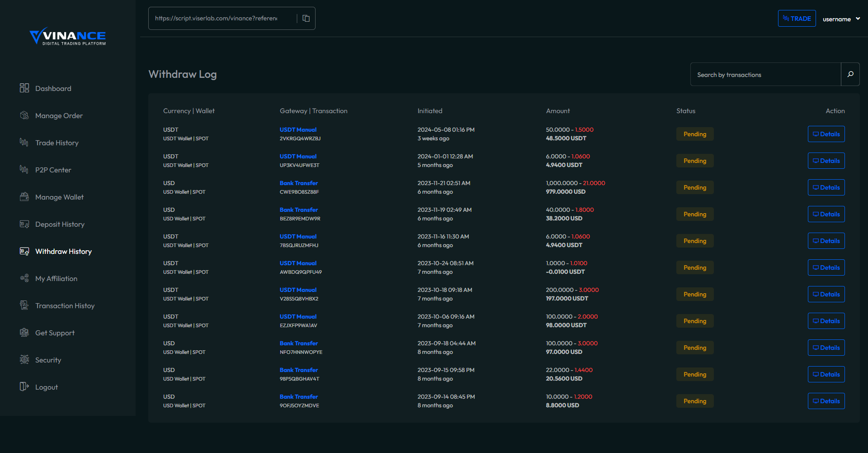Click the Manage Wallet icon

click(x=24, y=197)
